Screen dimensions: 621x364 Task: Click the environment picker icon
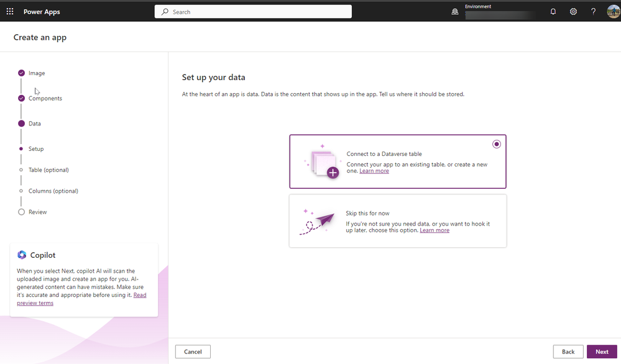click(x=454, y=12)
